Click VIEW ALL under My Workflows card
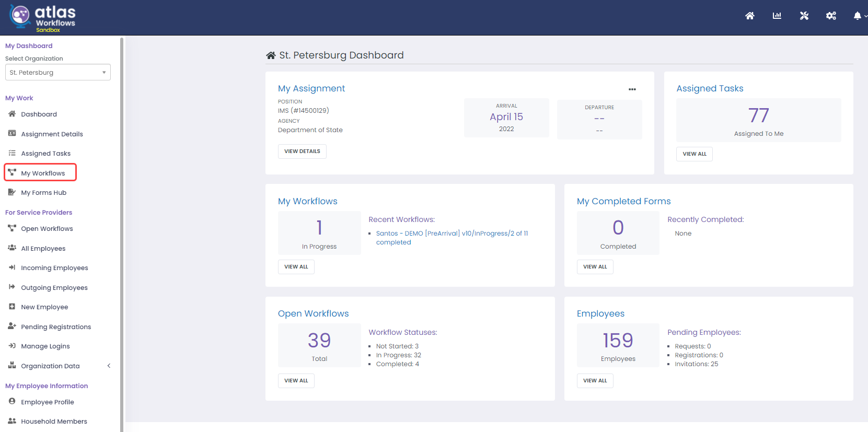Screen dimensions: 868x432 pyautogui.click(x=296, y=267)
